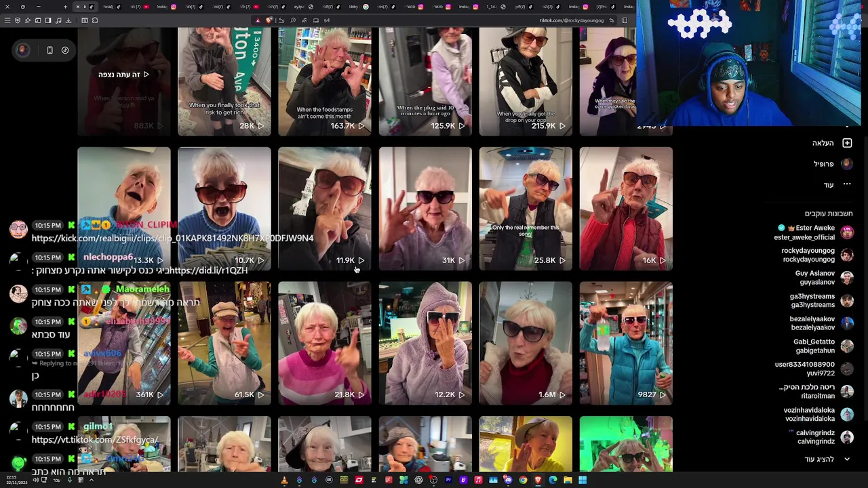Open Adobe Premiere Pro from the taskbar

[x=448, y=480]
